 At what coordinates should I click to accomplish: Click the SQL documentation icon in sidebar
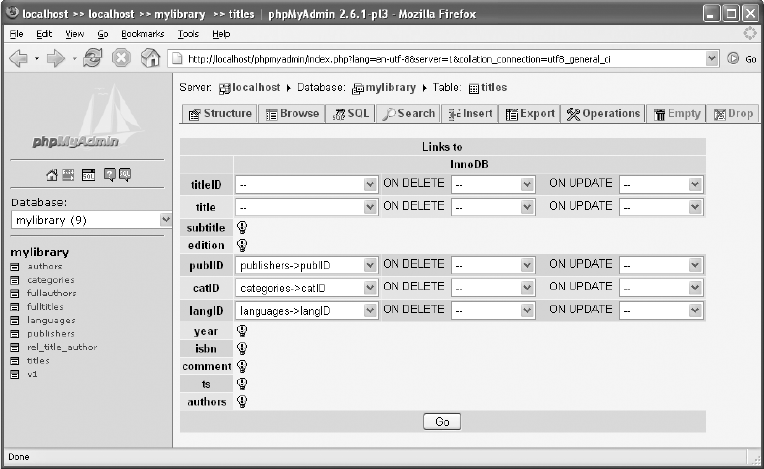(x=125, y=175)
